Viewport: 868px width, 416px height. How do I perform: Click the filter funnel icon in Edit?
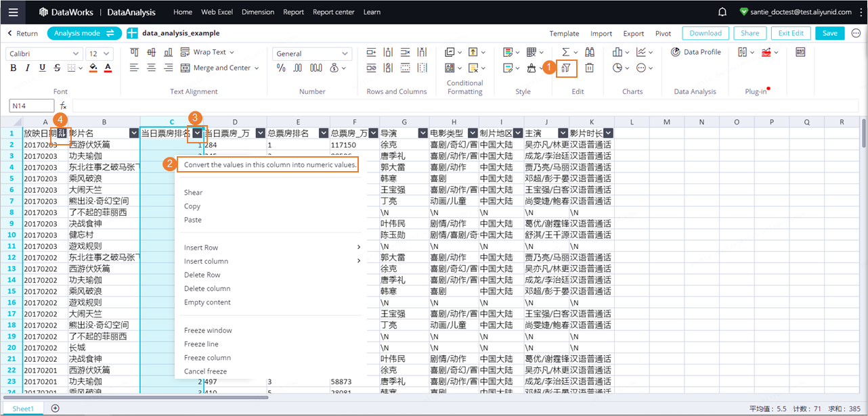tap(566, 68)
